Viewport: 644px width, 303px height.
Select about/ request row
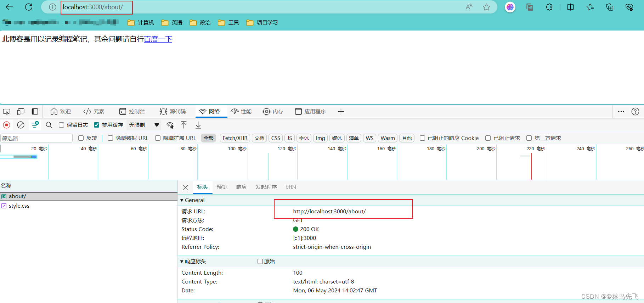click(89, 196)
